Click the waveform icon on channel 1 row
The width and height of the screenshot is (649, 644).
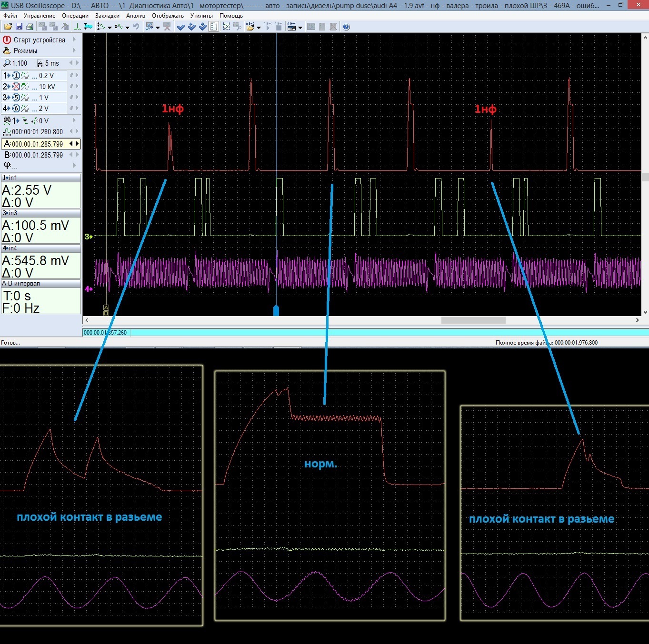(25, 76)
